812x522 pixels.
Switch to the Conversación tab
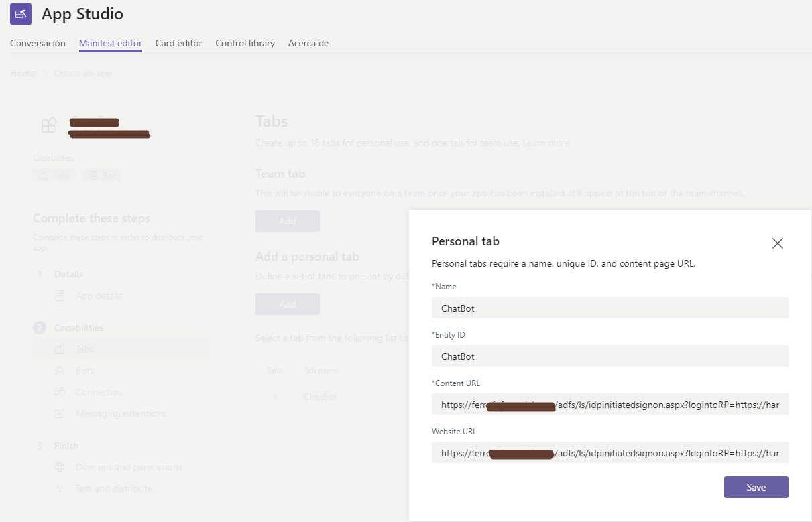click(38, 43)
